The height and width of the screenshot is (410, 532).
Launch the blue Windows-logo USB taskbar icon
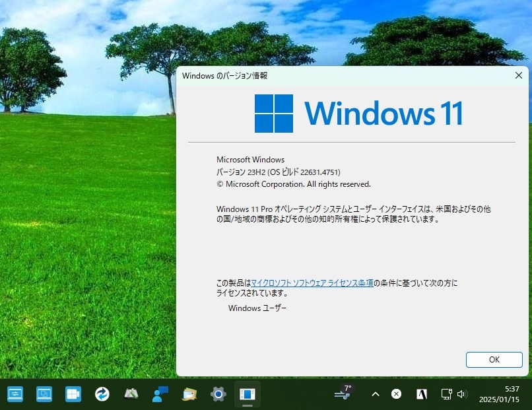(73, 394)
